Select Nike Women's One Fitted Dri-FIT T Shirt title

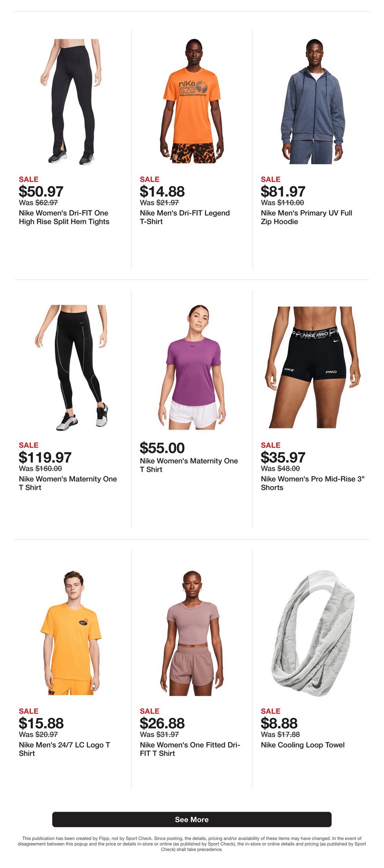190,749
